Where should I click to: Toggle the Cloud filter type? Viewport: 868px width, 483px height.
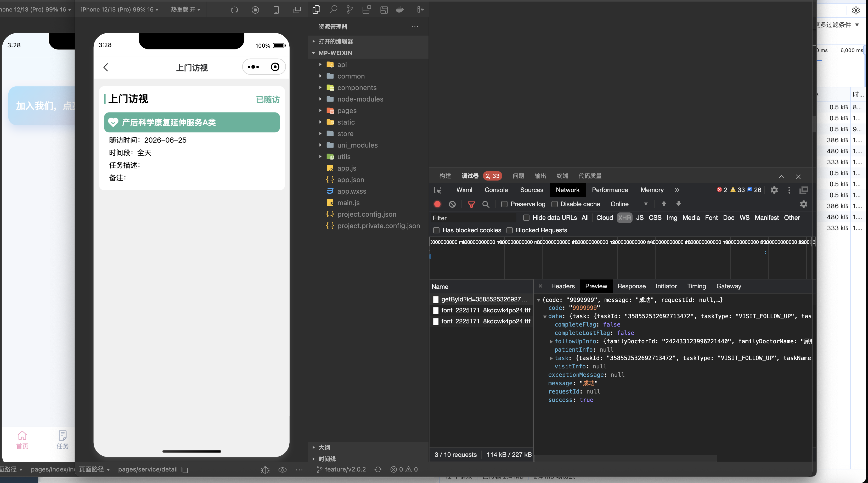point(605,218)
